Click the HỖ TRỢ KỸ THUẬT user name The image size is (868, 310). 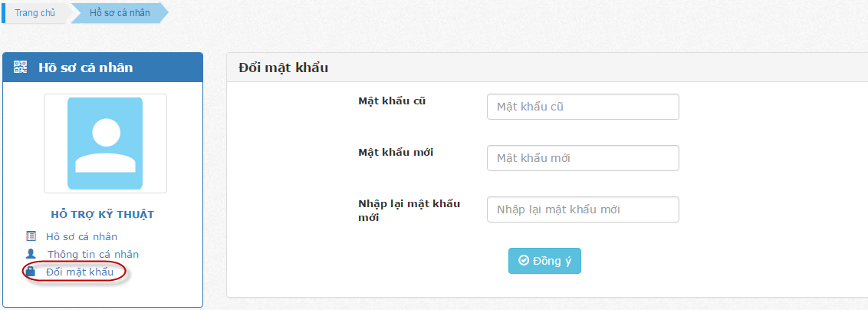tap(103, 215)
